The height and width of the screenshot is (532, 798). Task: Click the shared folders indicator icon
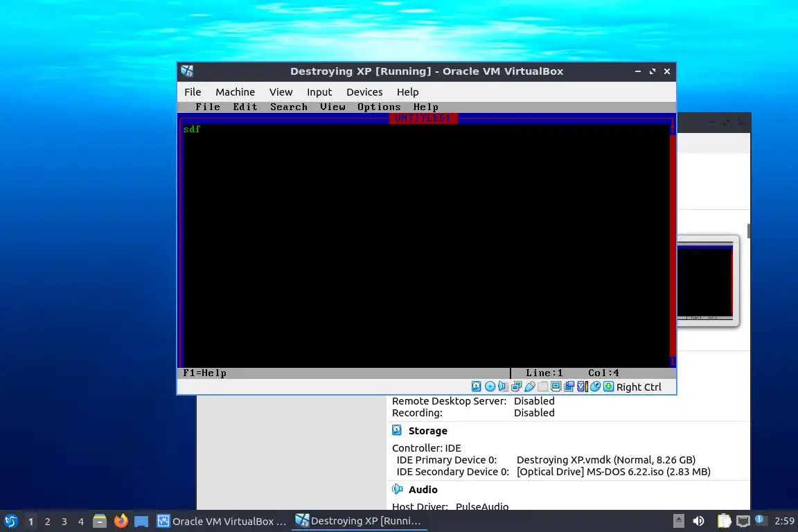[x=542, y=387]
